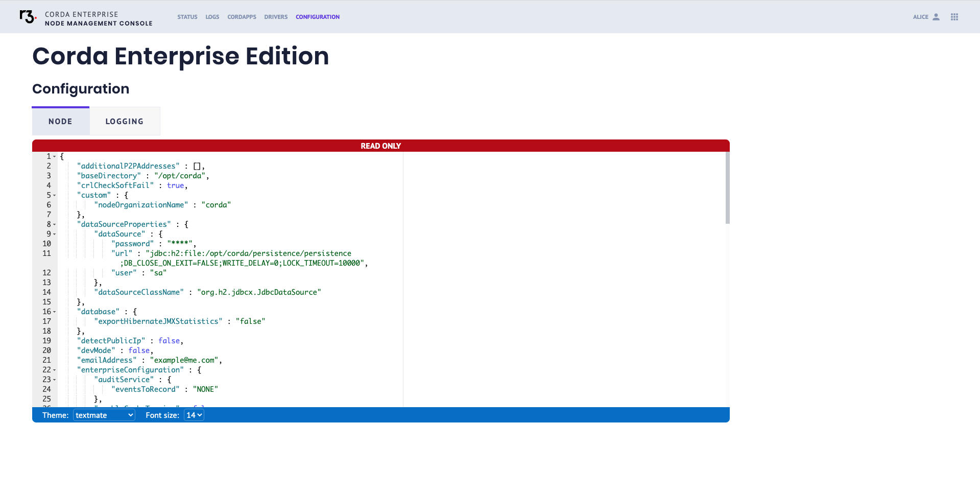980x494 pixels.
Task: Click the "sa" user value
Action: 158,273
